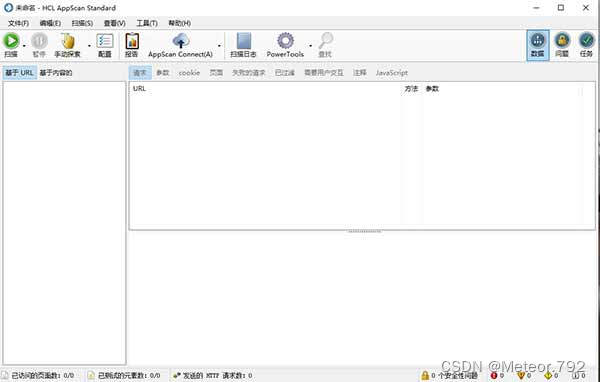Open the Tools (工具) menu
600x382 pixels.
point(147,23)
